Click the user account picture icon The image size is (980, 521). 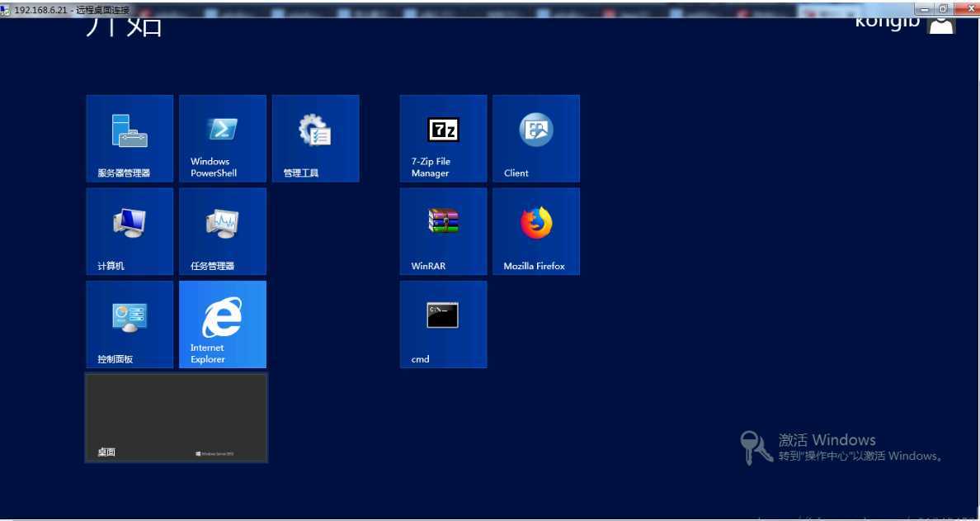(x=942, y=25)
